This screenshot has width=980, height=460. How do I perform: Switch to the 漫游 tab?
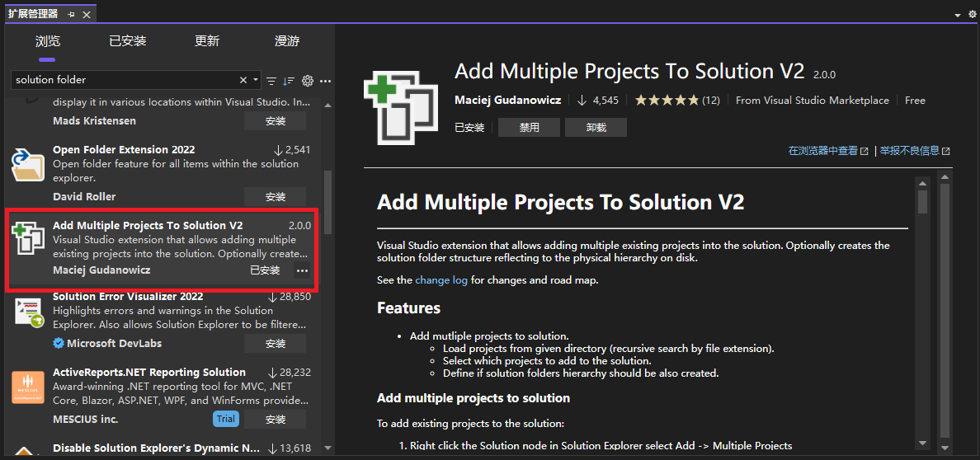[x=287, y=41]
